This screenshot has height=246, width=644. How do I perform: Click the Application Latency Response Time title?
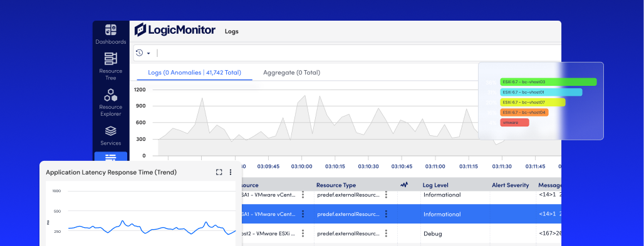(x=112, y=173)
